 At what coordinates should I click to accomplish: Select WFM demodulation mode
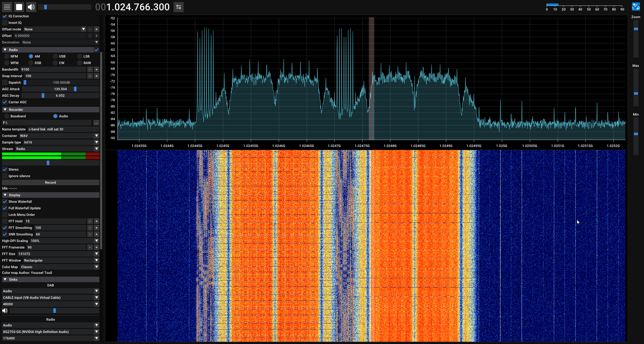(7, 63)
